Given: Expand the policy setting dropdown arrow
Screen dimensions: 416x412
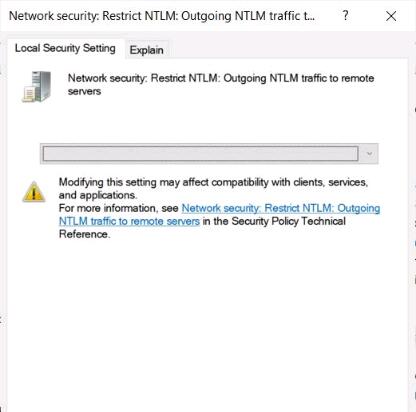Looking at the screenshot, I should pos(369,154).
